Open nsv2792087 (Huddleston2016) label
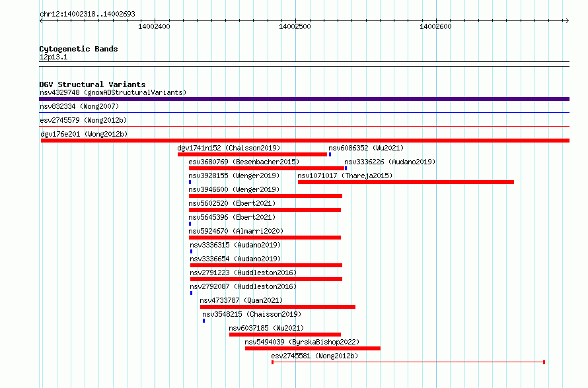Screen dimensions: 588x388 (x=243, y=286)
